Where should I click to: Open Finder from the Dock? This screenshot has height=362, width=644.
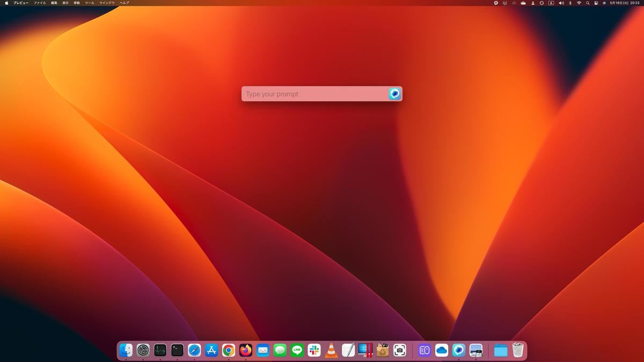[126, 350]
